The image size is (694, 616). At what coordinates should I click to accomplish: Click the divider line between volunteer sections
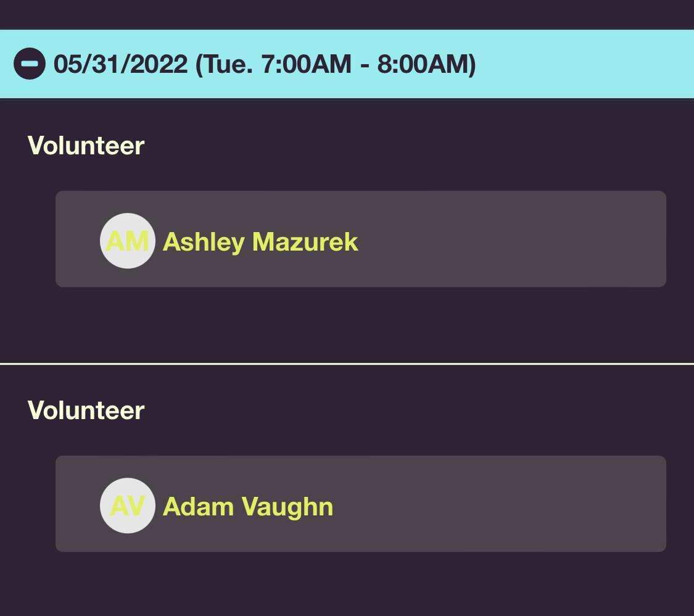pyautogui.click(x=347, y=364)
